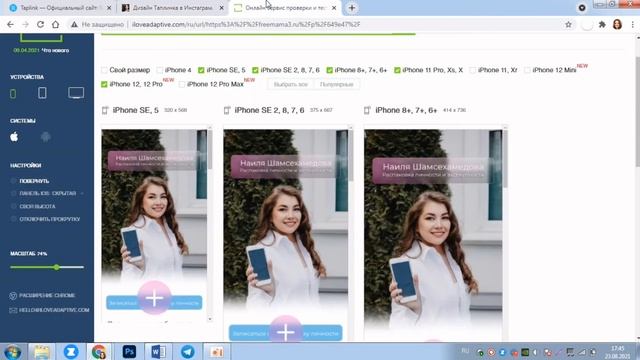Check the iPhone 4 checkbox

pyautogui.click(x=160, y=70)
